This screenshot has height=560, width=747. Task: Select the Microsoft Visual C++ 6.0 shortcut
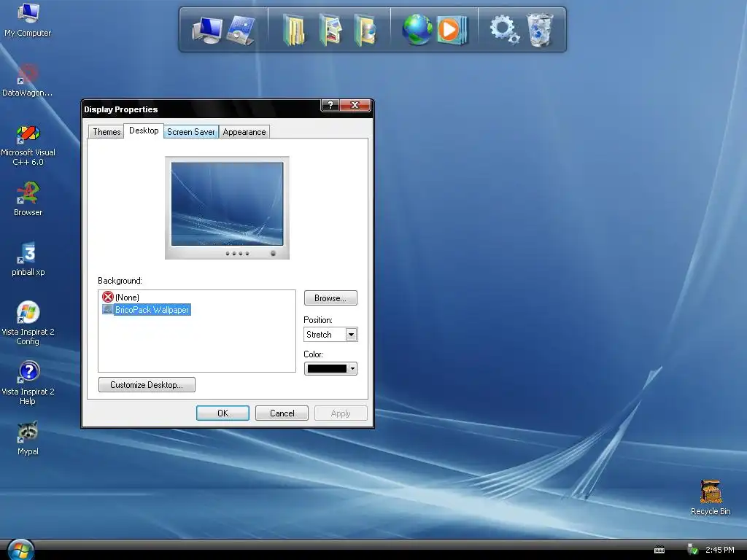pos(28,145)
